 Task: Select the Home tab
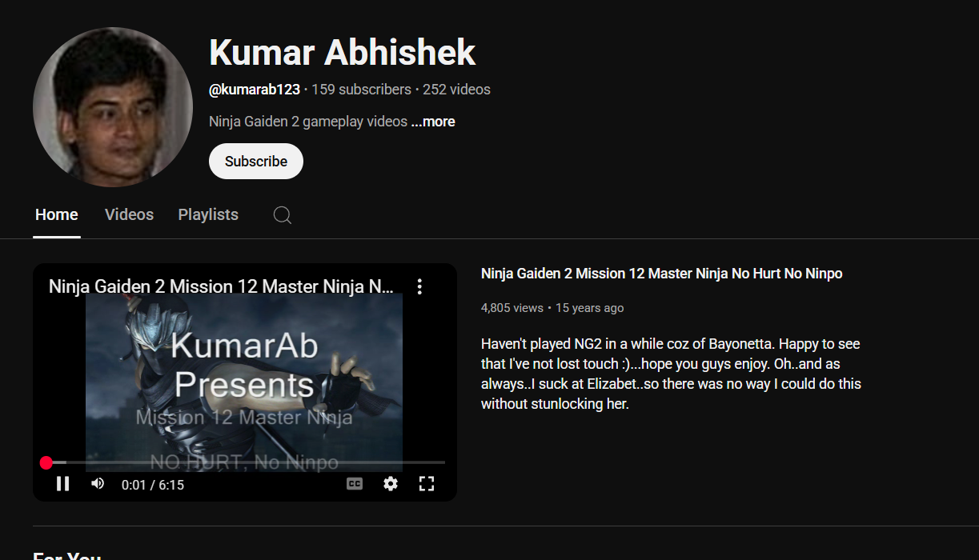point(57,214)
